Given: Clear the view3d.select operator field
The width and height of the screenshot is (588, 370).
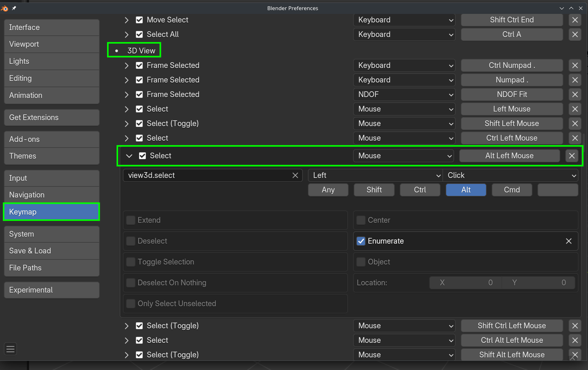Looking at the screenshot, I should click(x=295, y=175).
